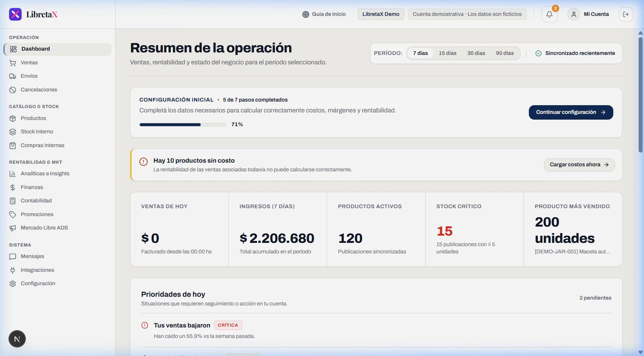Click the Stock Interno layers icon
This screenshot has width=644, height=356.
pos(13,132)
